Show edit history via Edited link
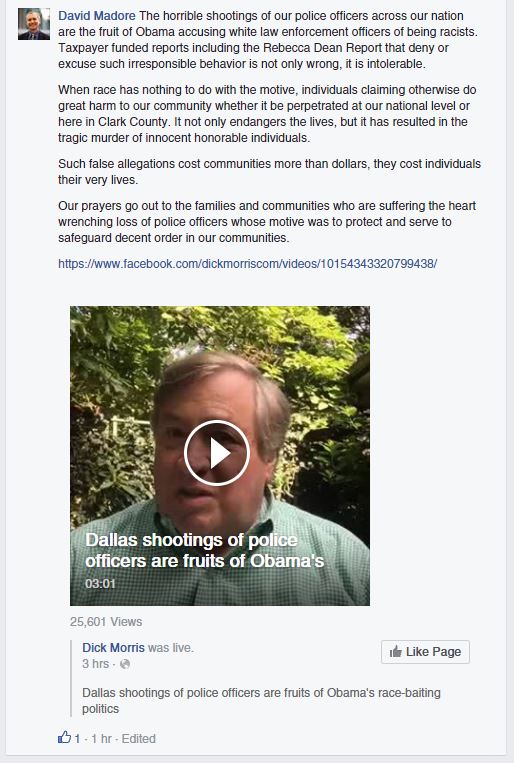Image resolution: width=514 pixels, height=763 pixels. coord(139,739)
